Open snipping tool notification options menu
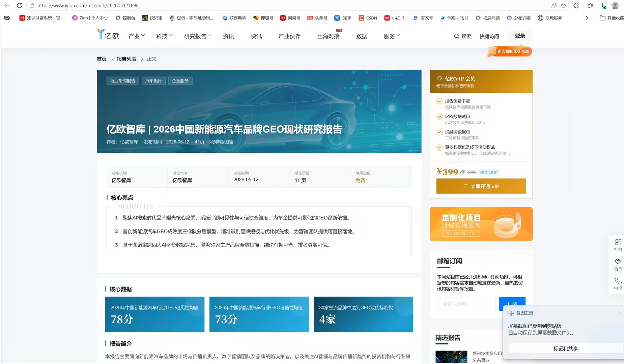The image size is (624, 364). [x=606, y=313]
